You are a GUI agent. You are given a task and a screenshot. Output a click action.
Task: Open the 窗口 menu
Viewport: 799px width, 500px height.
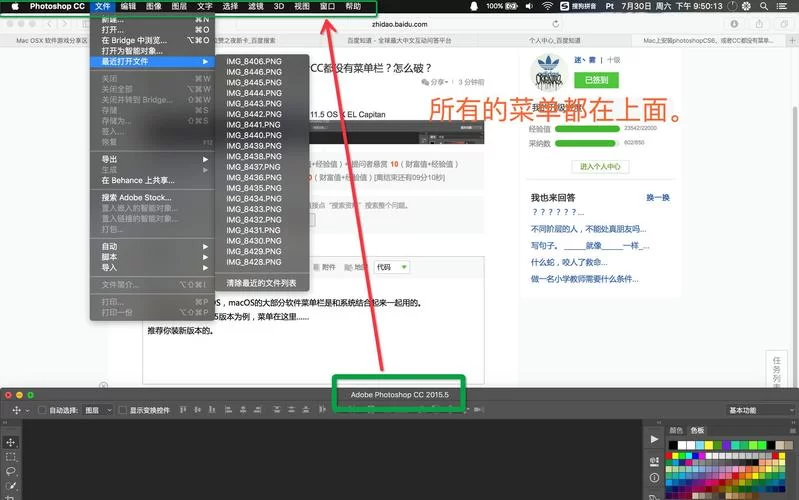tap(327, 6)
